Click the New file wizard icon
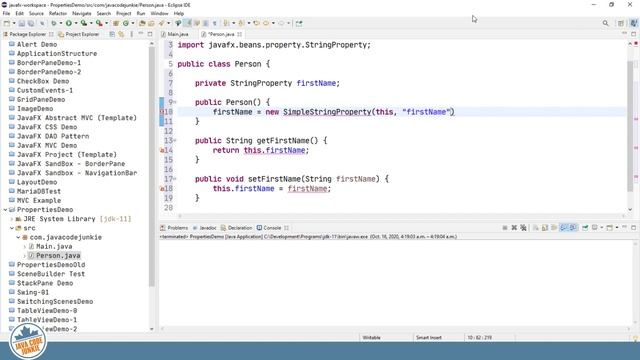 [x=7, y=23]
